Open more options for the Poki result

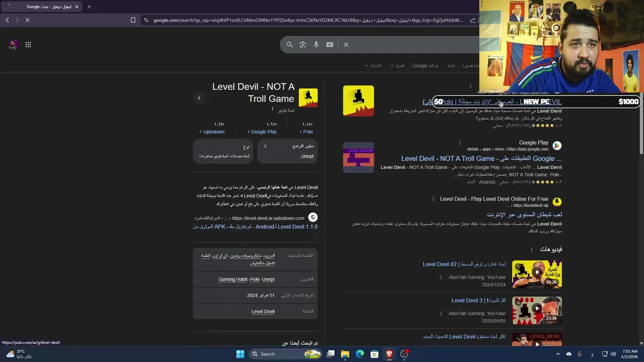[x=470, y=86]
